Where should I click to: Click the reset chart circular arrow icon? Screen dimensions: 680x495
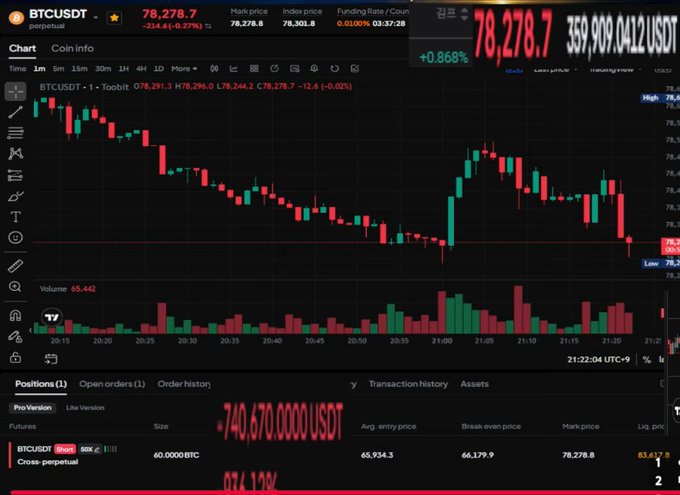coord(334,69)
